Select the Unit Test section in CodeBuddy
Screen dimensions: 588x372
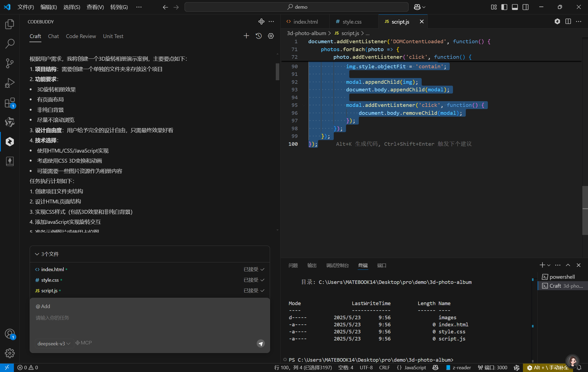tap(113, 36)
